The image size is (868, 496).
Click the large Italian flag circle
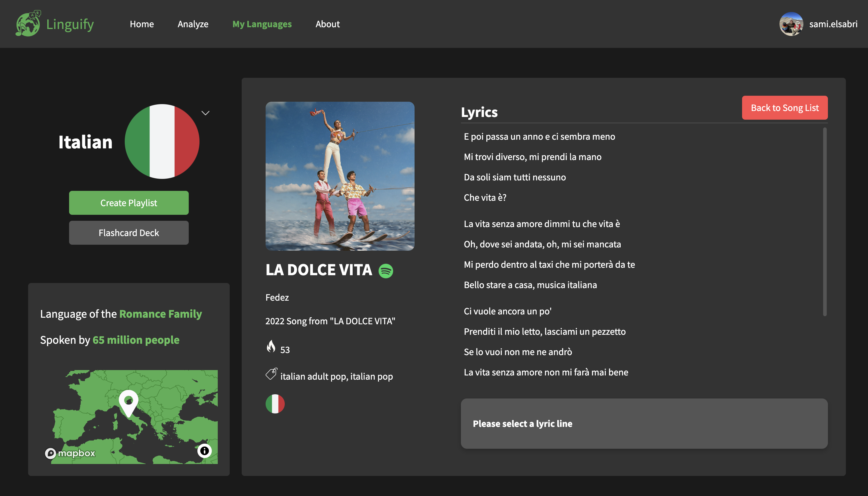pyautogui.click(x=162, y=142)
